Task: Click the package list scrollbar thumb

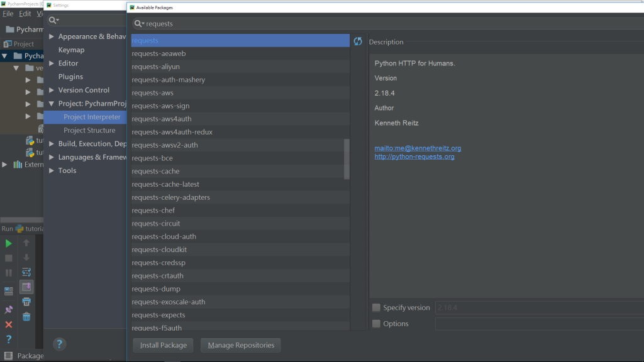Action: [347, 159]
